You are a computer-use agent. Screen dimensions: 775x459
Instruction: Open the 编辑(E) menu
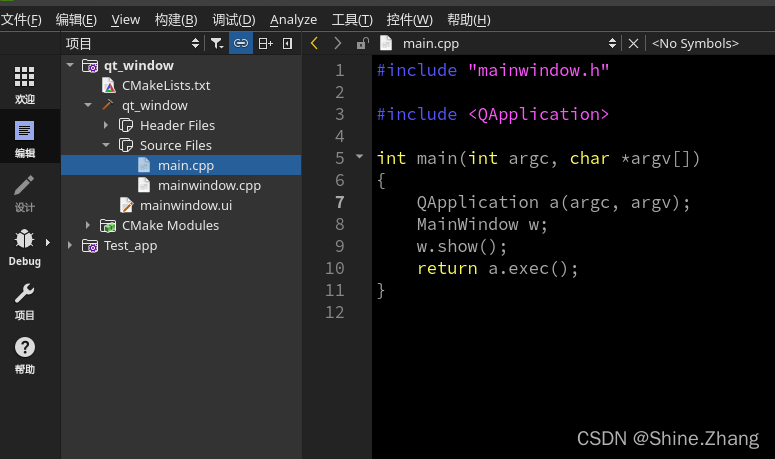(x=76, y=20)
